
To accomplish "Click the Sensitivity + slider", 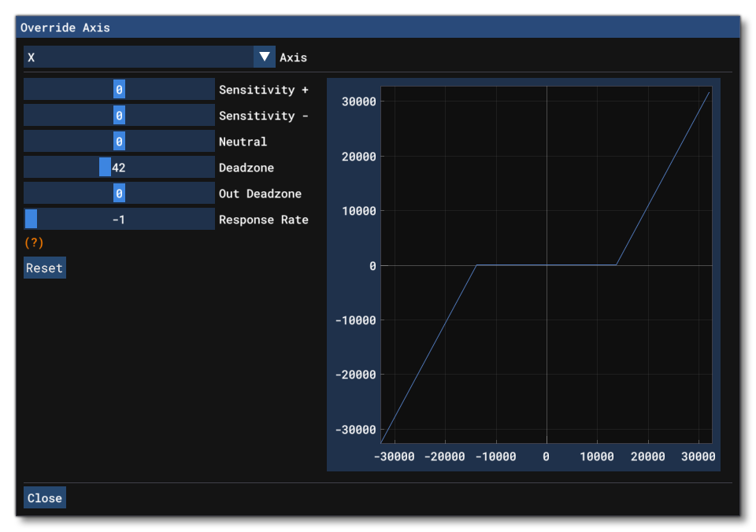I will (119, 90).
